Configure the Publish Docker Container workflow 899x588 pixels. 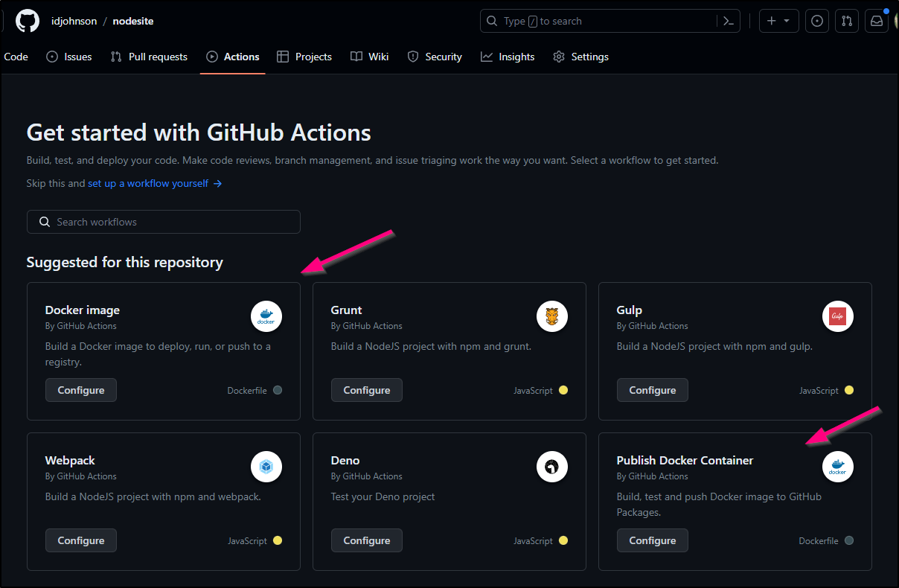tap(653, 540)
